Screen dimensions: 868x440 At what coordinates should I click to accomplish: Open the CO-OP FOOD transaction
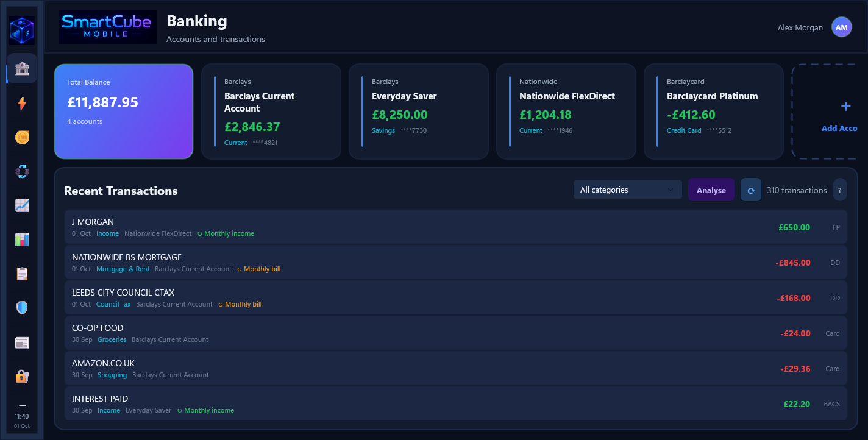coord(455,333)
